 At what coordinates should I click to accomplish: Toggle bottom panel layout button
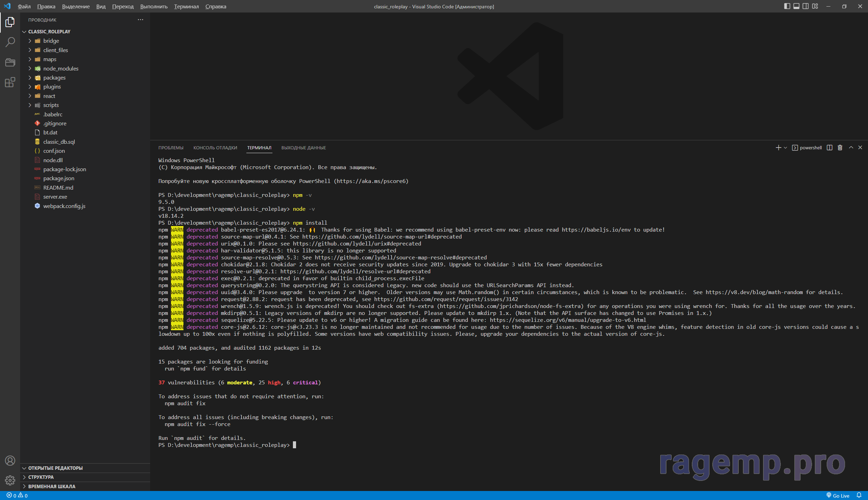tap(796, 6)
